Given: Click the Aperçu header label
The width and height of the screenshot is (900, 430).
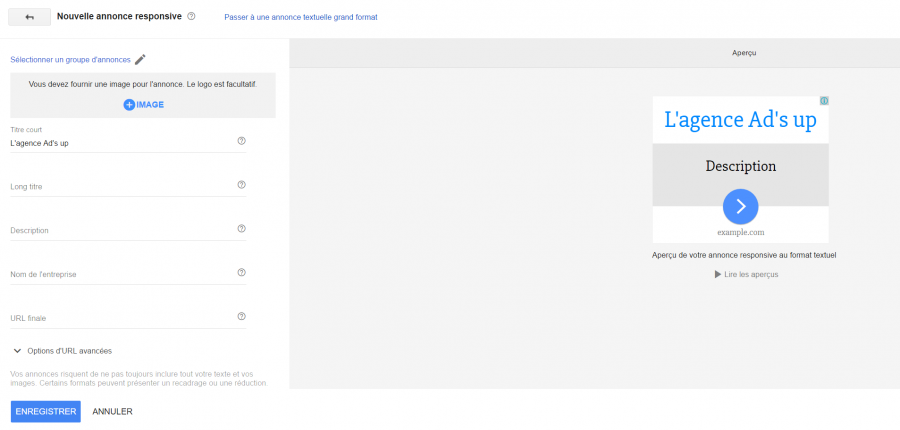Looking at the screenshot, I should (x=744, y=53).
